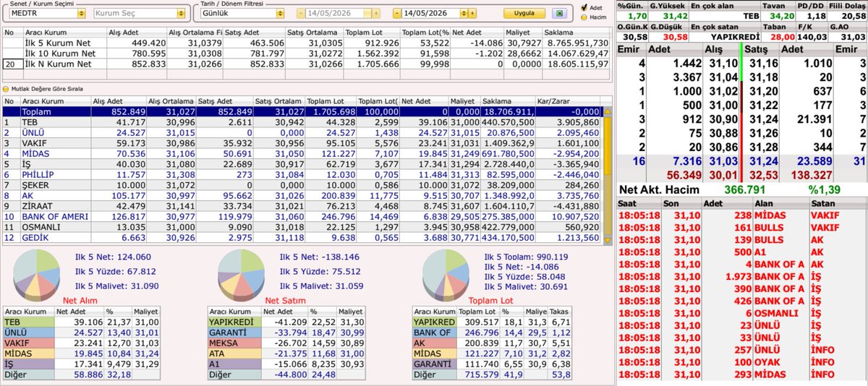The image size is (868, 386).
Task: Click the İlk 10 Kurum Net row
Action: 306,53
